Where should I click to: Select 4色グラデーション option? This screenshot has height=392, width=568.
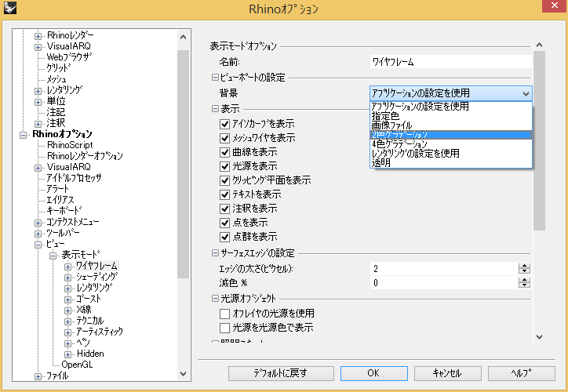click(x=450, y=144)
